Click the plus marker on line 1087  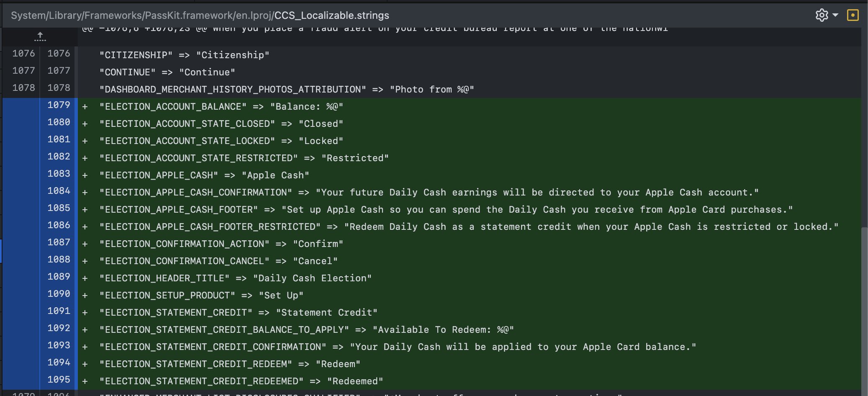click(85, 244)
